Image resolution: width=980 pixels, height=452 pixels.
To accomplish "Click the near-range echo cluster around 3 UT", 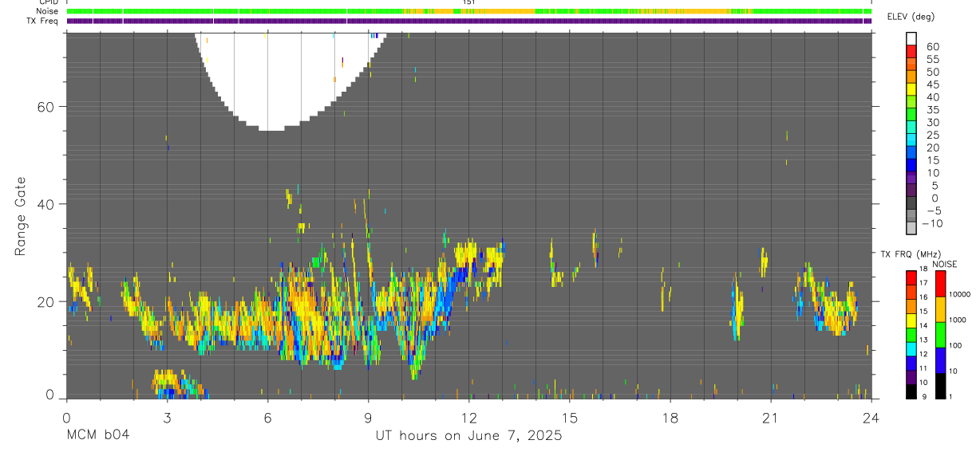I will tap(177, 384).
